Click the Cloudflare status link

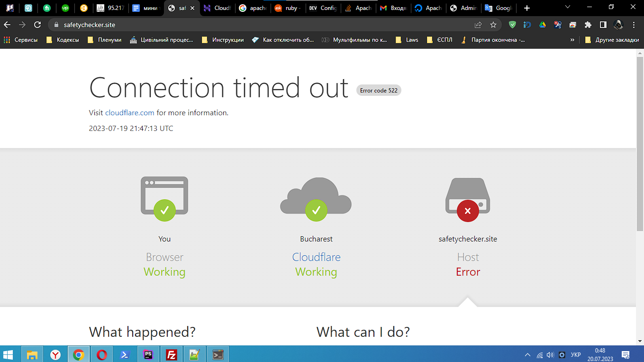pyautogui.click(x=316, y=257)
